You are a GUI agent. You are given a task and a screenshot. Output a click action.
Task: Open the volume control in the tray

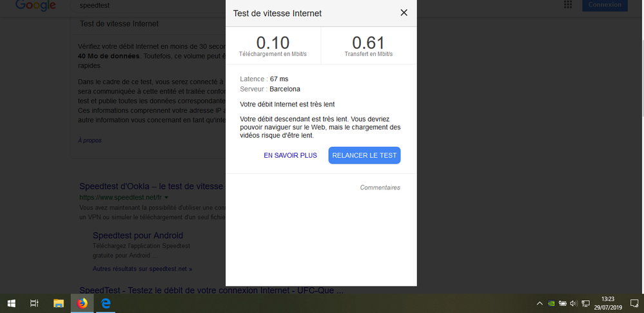[x=574, y=303]
